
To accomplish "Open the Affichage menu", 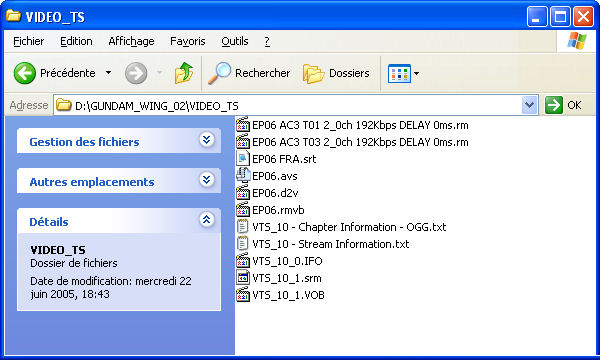I will [131, 41].
